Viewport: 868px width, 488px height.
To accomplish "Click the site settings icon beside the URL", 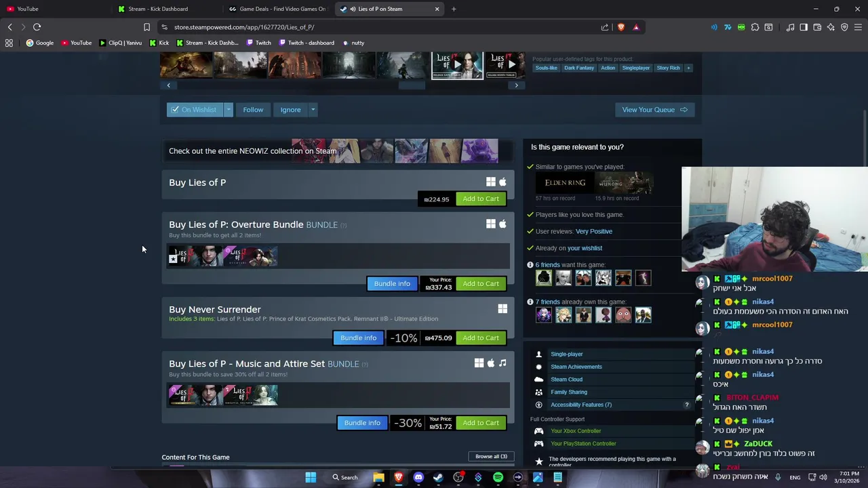I will coord(164,27).
